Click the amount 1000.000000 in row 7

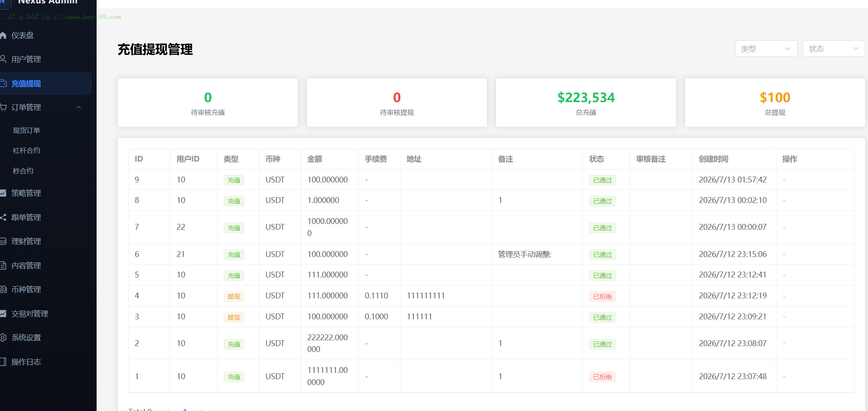point(328,227)
